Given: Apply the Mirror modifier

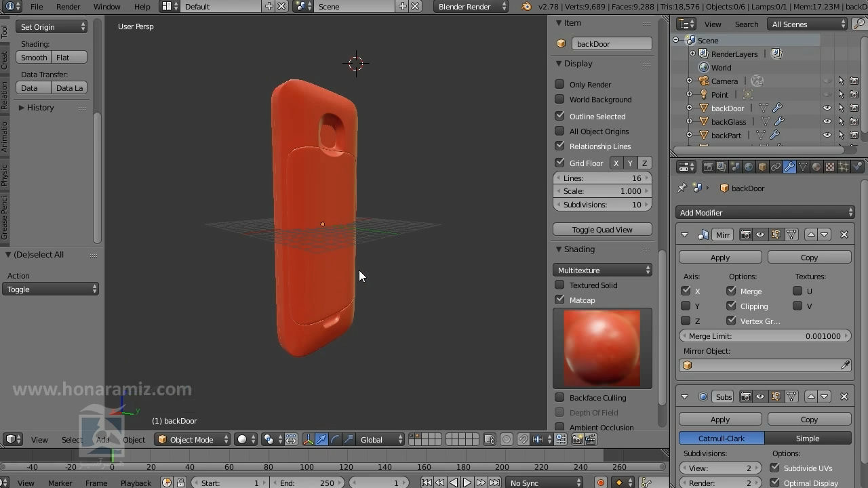Looking at the screenshot, I should pos(720,257).
